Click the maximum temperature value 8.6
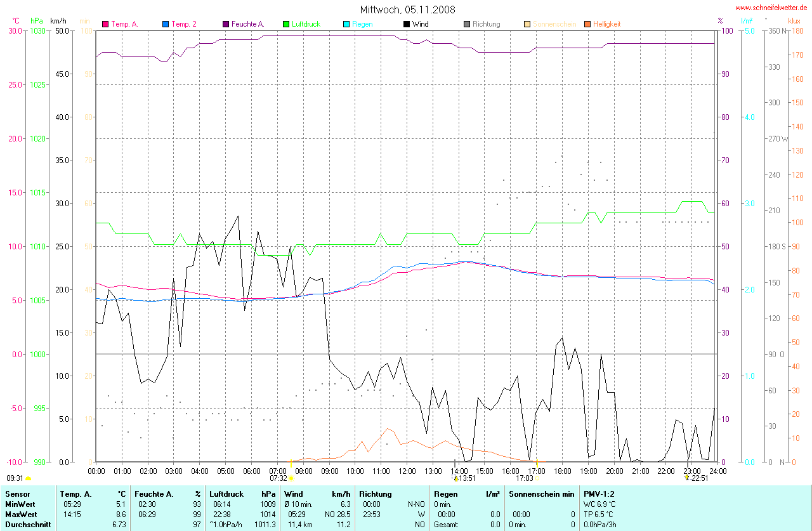 point(121,514)
